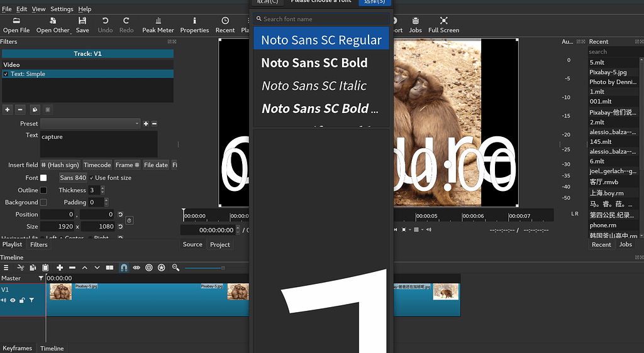Switch to the Playlist tab

(x=13, y=244)
